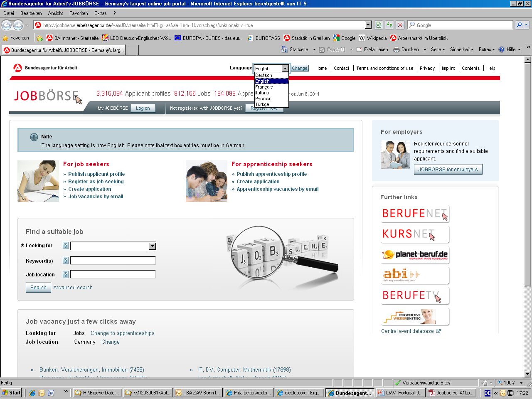
Task: Click the KURSNET logo link
Action: pos(415,234)
